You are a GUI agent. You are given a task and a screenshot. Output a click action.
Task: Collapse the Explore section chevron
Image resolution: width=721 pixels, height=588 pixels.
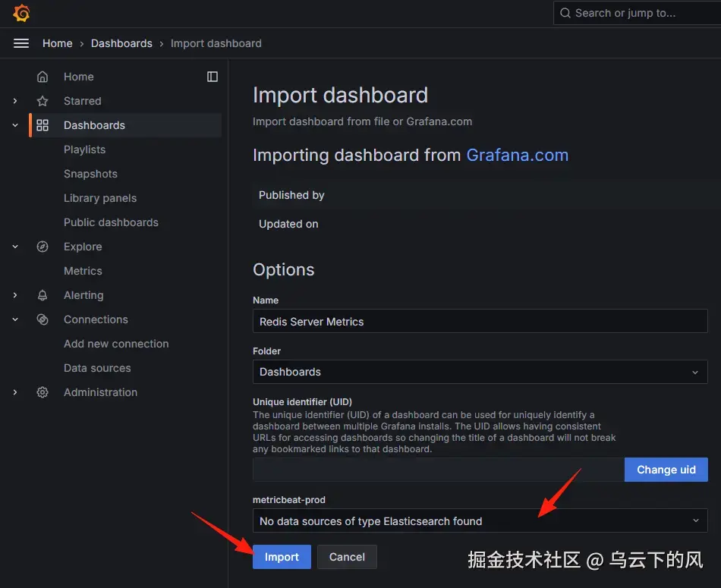[15, 247]
